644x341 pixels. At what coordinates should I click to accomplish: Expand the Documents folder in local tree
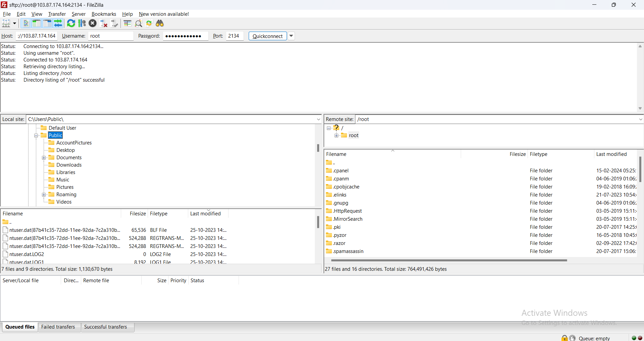44,158
